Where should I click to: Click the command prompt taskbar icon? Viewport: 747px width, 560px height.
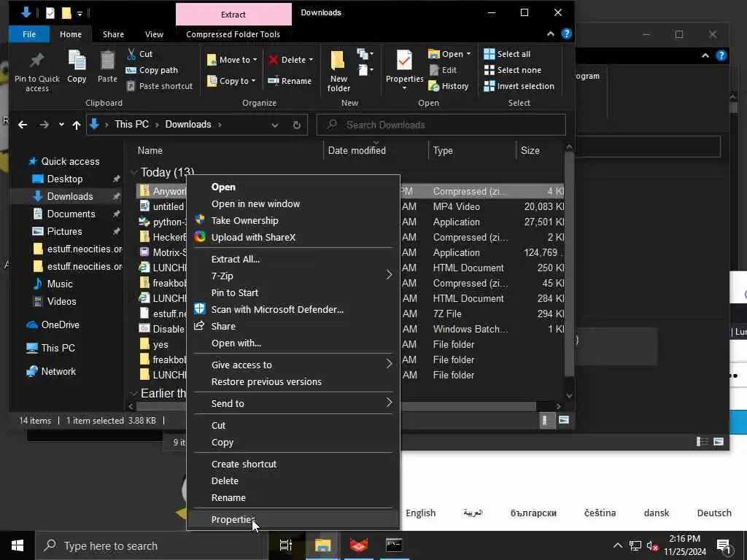click(393, 545)
